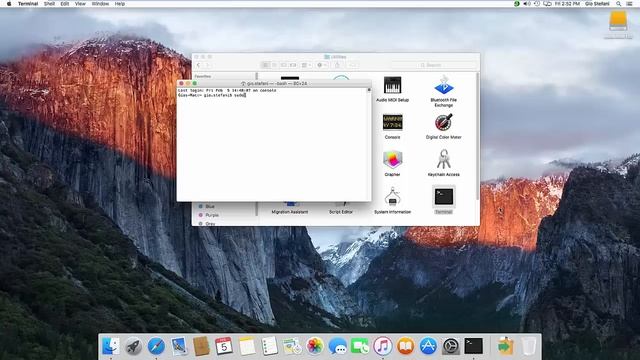640x360 pixels.
Task: Click the volume icon in menu bar
Action: tap(527, 4)
